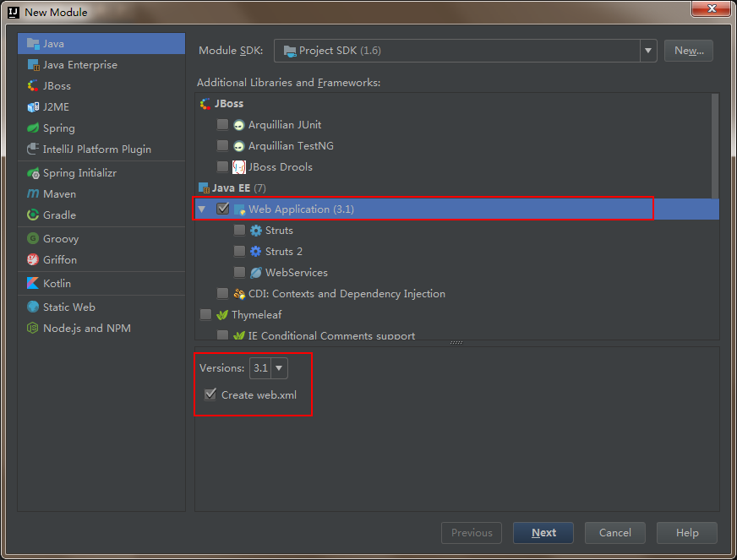Click the panel splitter grip handle
The image size is (737, 560).
tap(456, 342)
